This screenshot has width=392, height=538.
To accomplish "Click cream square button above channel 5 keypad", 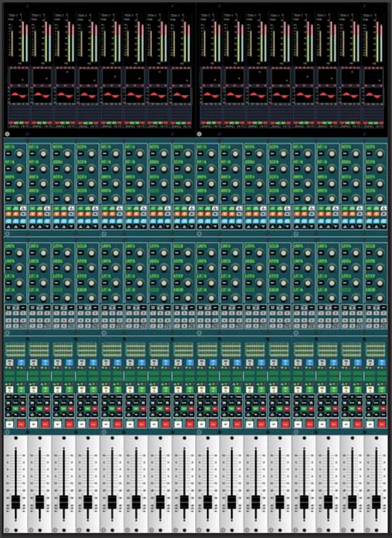I will (x=106, y=389).
